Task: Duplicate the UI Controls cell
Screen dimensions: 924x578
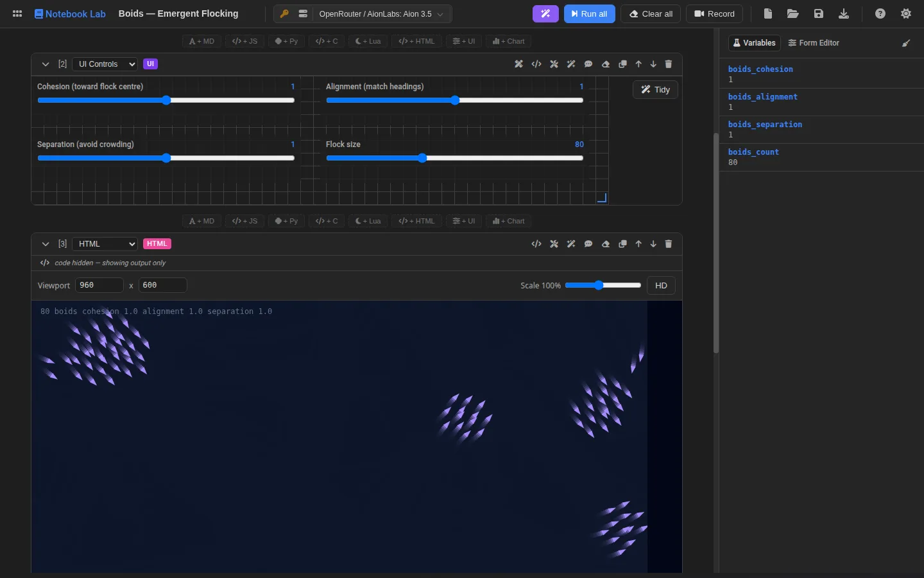Action: click(x=622, y=64)
